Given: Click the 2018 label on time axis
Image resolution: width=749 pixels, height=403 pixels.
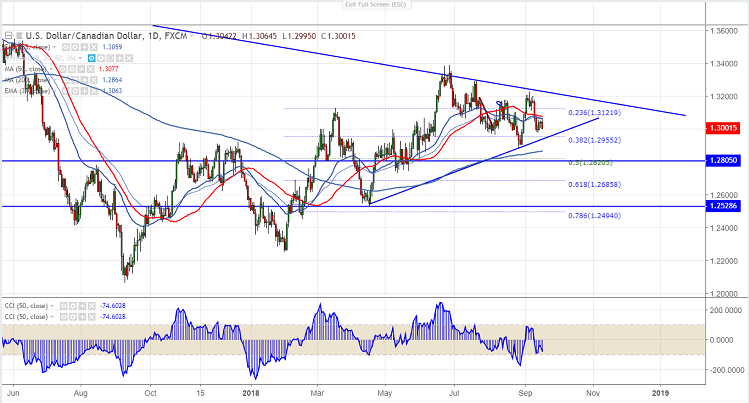Looking at the screenshot, I should click(x=251, y=393).
